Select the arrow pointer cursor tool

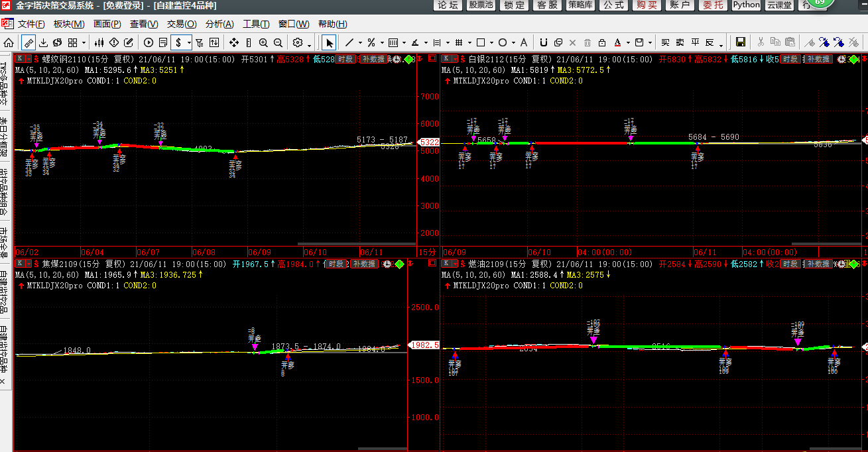click(x=329, y=42)
